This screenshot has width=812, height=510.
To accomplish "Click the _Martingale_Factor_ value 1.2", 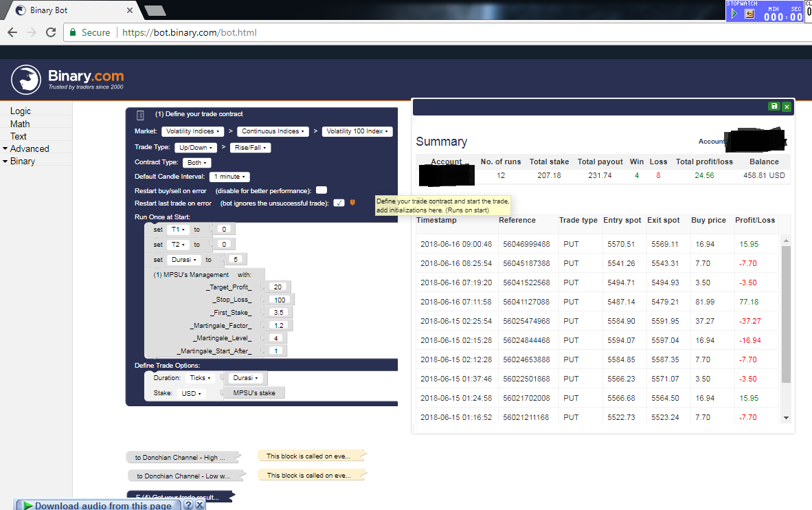I will tap(279, 326).
